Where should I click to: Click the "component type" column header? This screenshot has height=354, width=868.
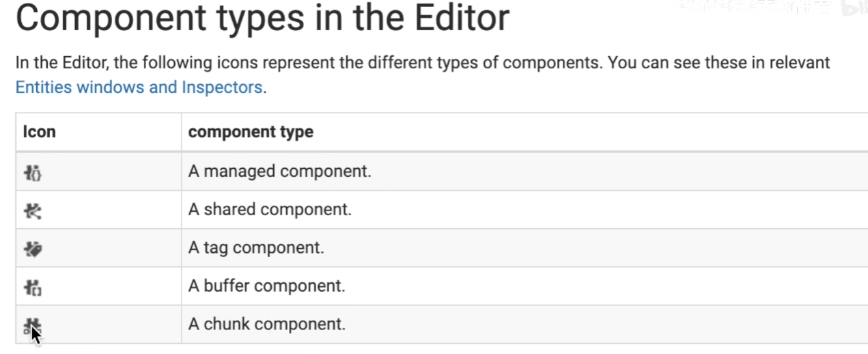(251, 132)
